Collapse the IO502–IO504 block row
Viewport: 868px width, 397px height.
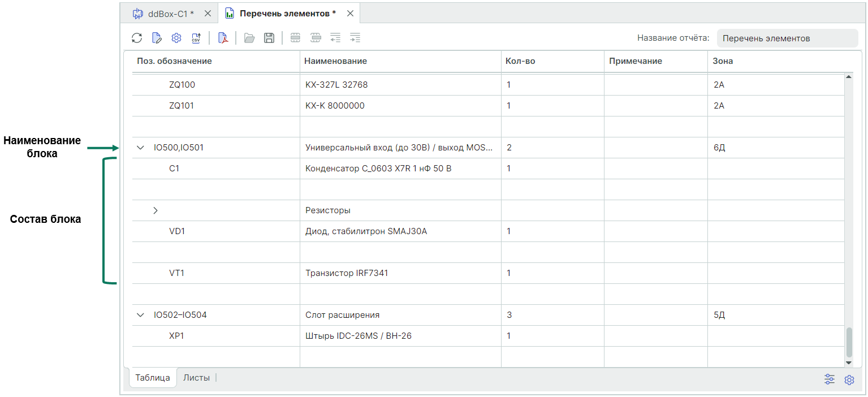[141, 315]
